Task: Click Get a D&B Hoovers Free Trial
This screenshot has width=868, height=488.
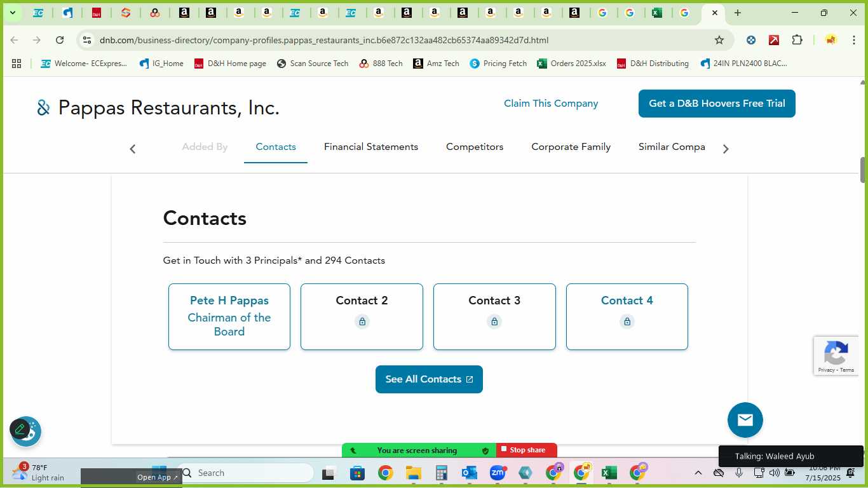Action: 717,104
